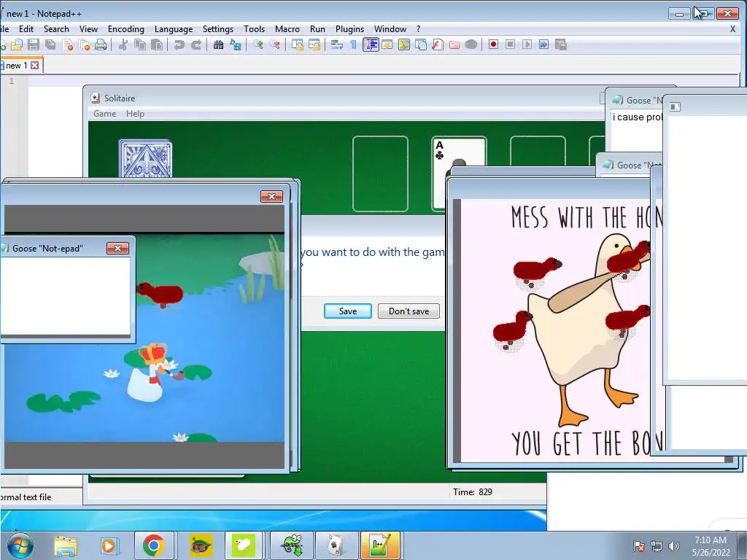Close the Goose "Not-epad" window
747x560 pixels.
pos(117,248)
